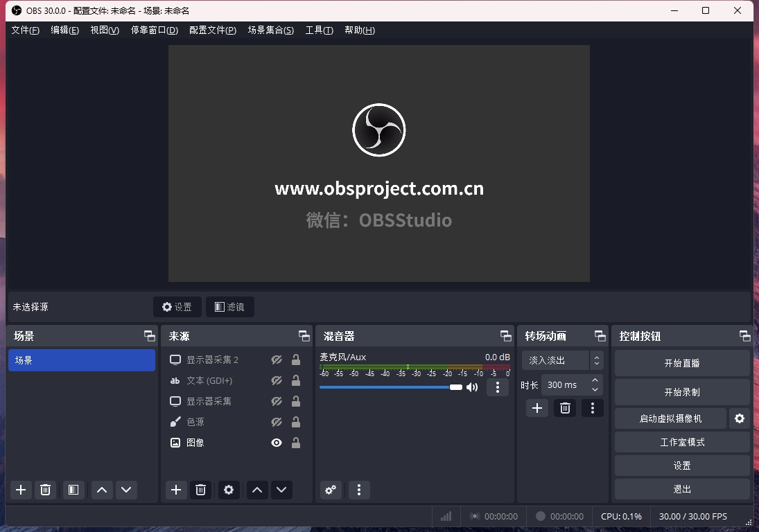This screenshot has width=759, height=532.
Task: Open 麦克风/Aux options three-dot menu
Action: tap(498, 387)
